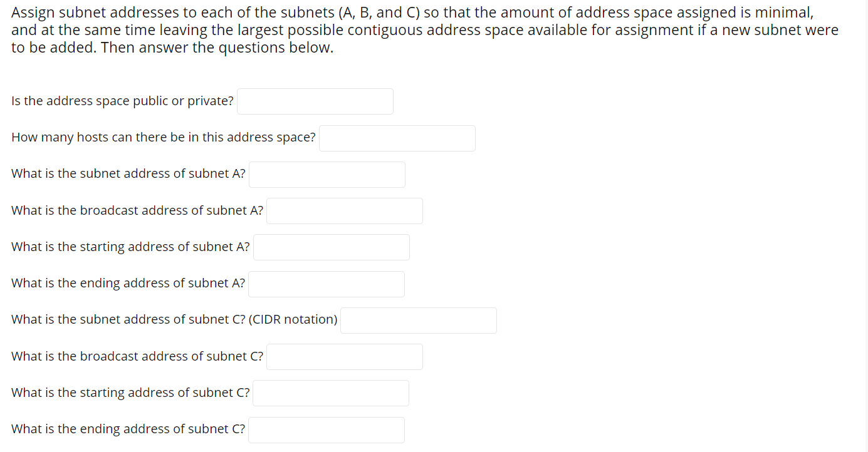The image size is (868, 452).
Task: Click the broadcast address of subnet A question
Action: click(137, 210)
